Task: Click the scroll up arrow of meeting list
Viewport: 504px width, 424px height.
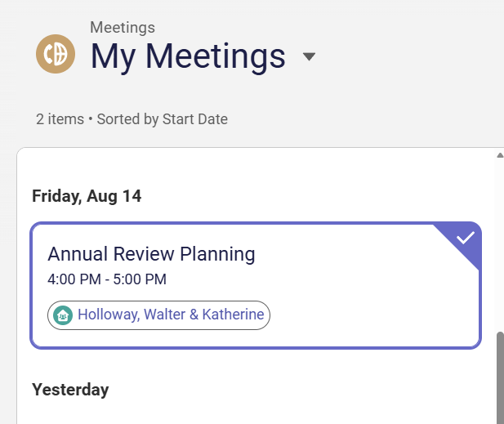Action: click(500, 155)
